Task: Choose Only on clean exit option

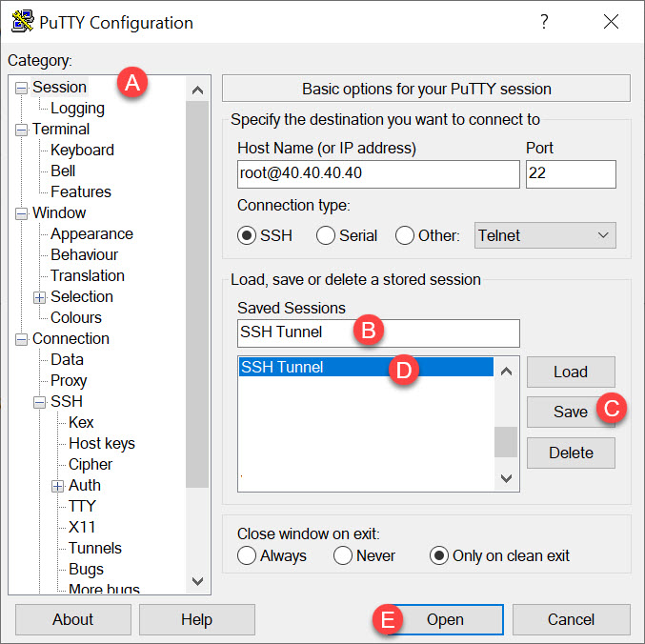Action: (x=439, y=555)
